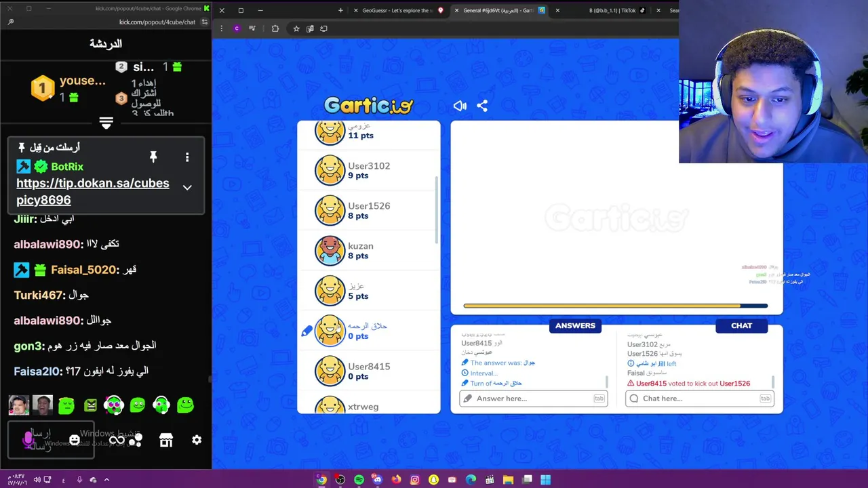
Task: Type a guess in the Answer here field
Action: [534, 399]
